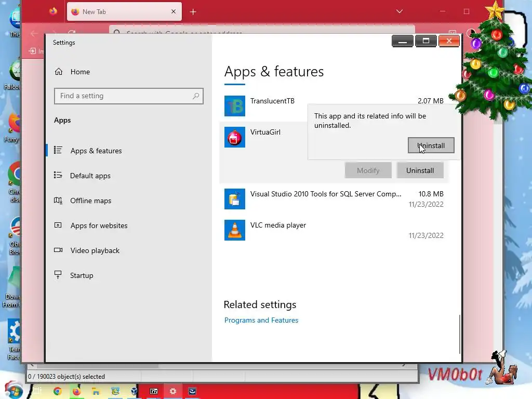Open VirtualBox from the taskbar
Screen dimensions: 532x399
pos(135,391)
